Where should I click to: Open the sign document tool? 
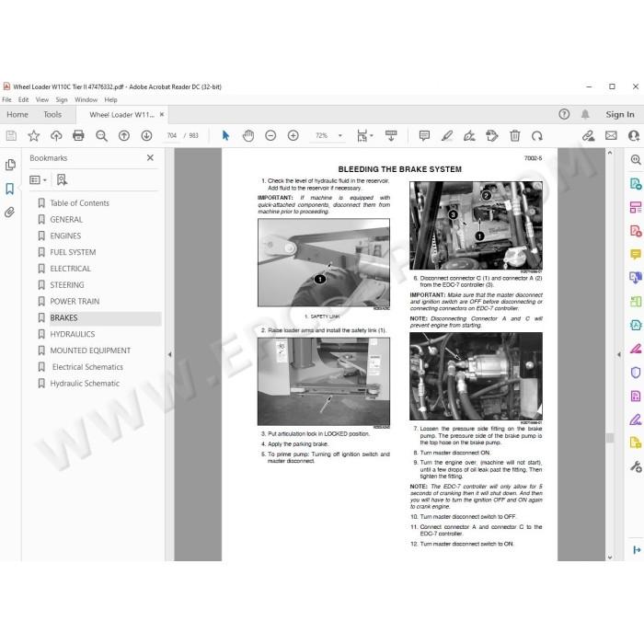pos(469,135)
